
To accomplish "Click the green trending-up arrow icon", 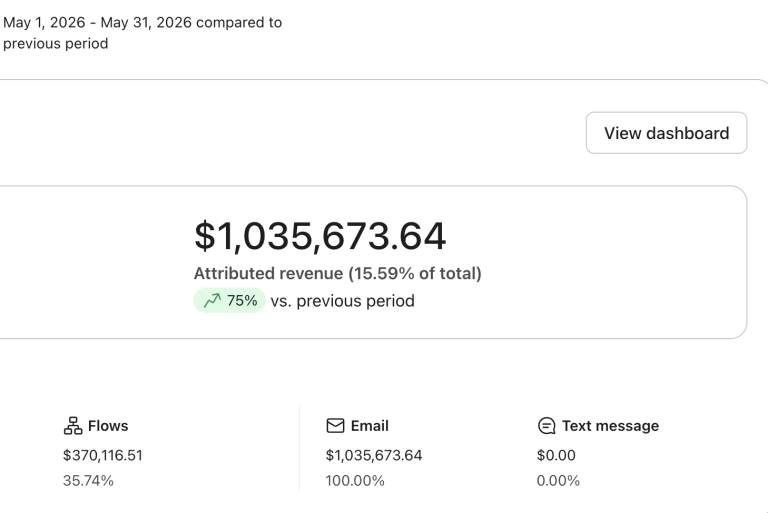I will coord(212,300).
